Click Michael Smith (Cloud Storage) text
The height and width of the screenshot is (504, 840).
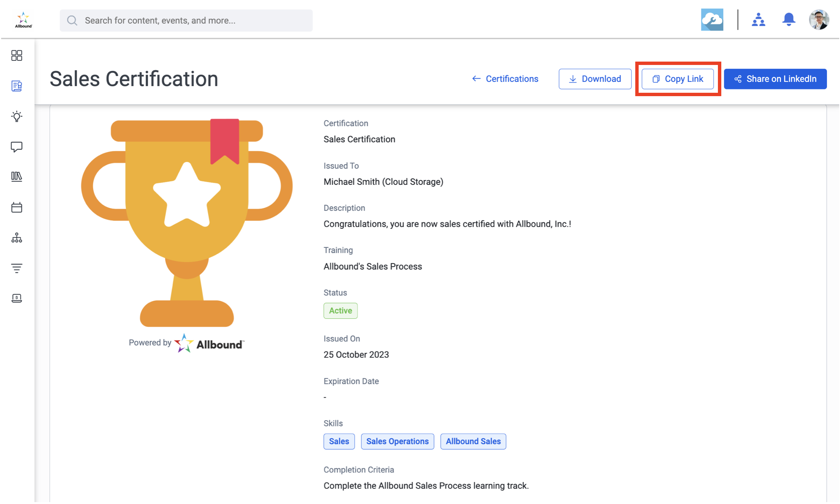(383, 182)
